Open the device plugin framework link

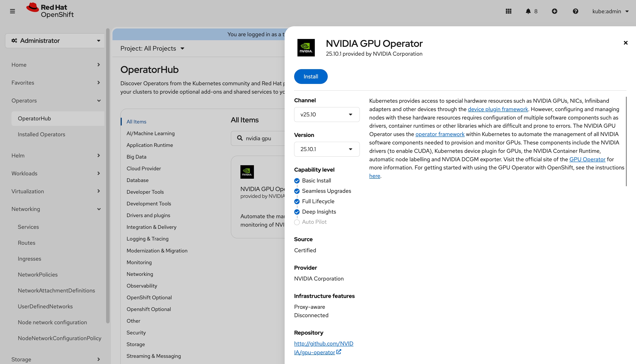pos(498,109)
